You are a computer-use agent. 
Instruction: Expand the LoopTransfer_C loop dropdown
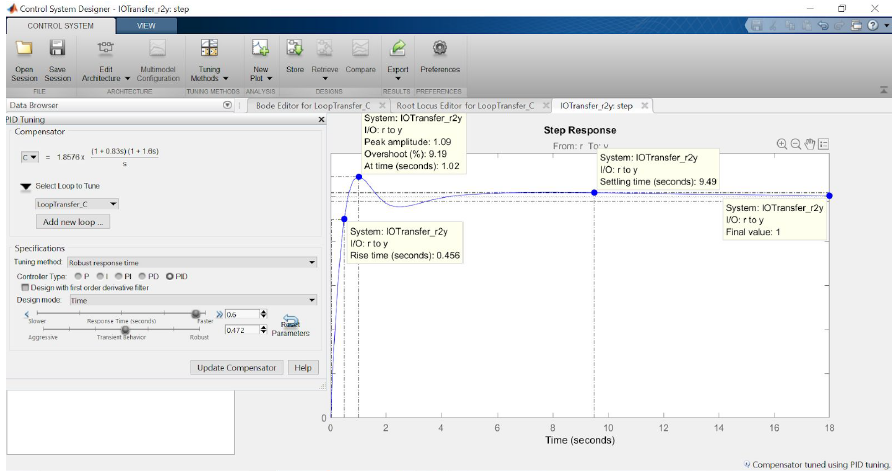113,204
